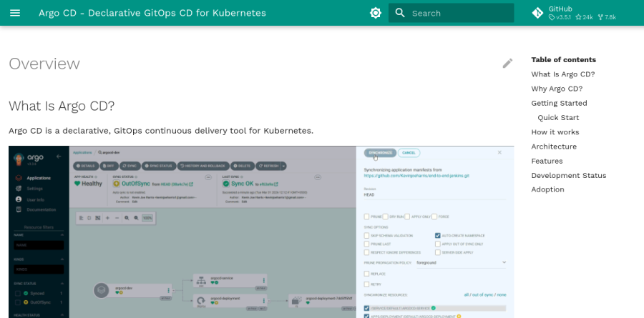Collapse the SYNC STATUS filter section
The width and height of the screenshot is (644, 318).
tap(62, 284)
